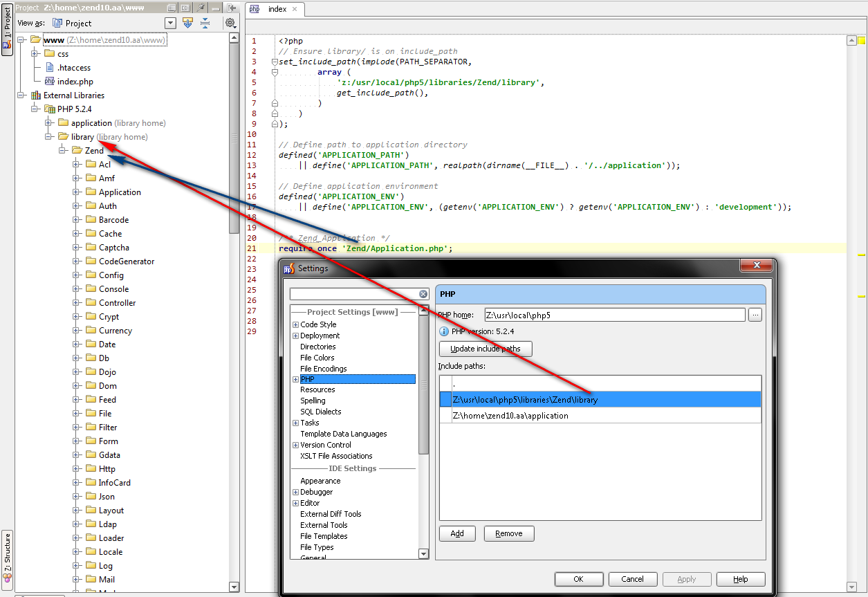868x597 pixels.
Task: Click the External Libraries icon
Action: click(x=35, y=95)
